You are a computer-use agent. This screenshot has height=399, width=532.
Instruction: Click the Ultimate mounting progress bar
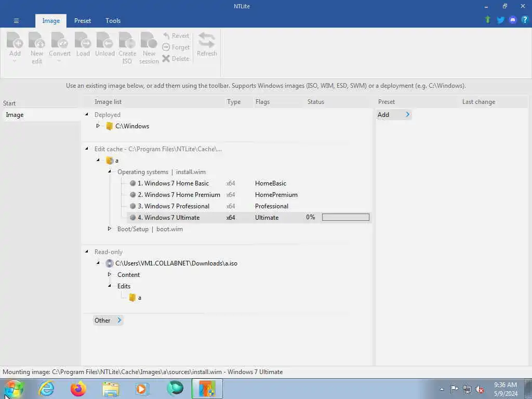(345, 217)
